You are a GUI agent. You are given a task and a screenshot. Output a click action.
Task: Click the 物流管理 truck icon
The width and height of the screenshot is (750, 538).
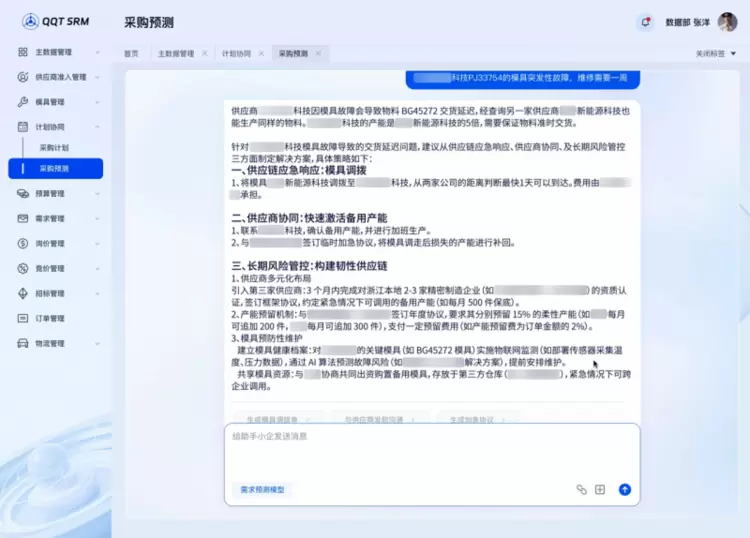click(23, 343)
